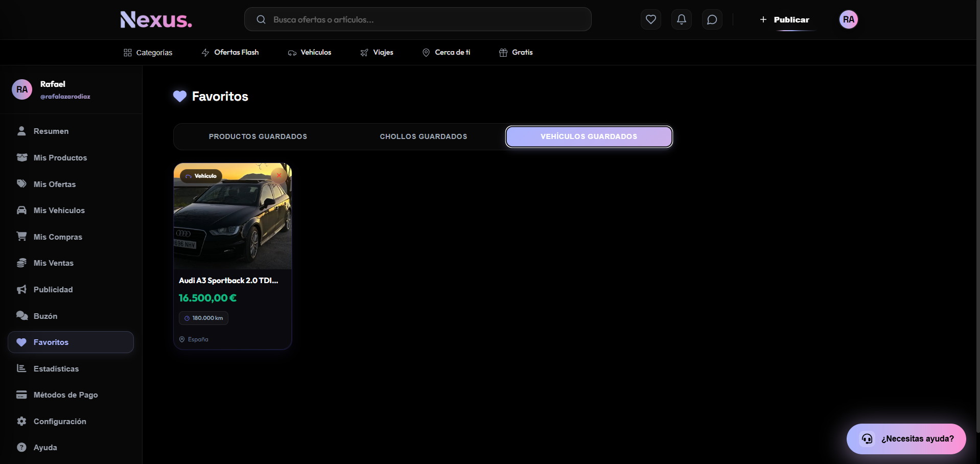Click the Gratis gift icon

(x=503, y=53)
